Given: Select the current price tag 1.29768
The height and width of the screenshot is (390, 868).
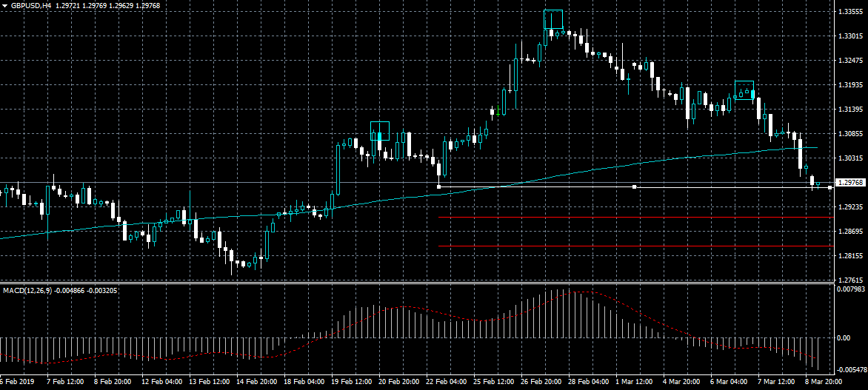Looking at the screenshot, I should [x=850, y=183].
